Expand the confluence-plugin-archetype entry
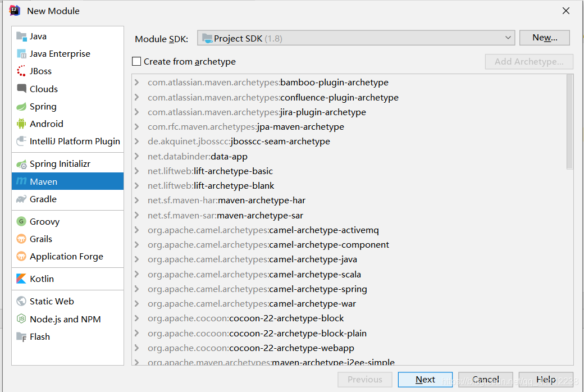This screenshot has width=584, height=392. (136, 97)
